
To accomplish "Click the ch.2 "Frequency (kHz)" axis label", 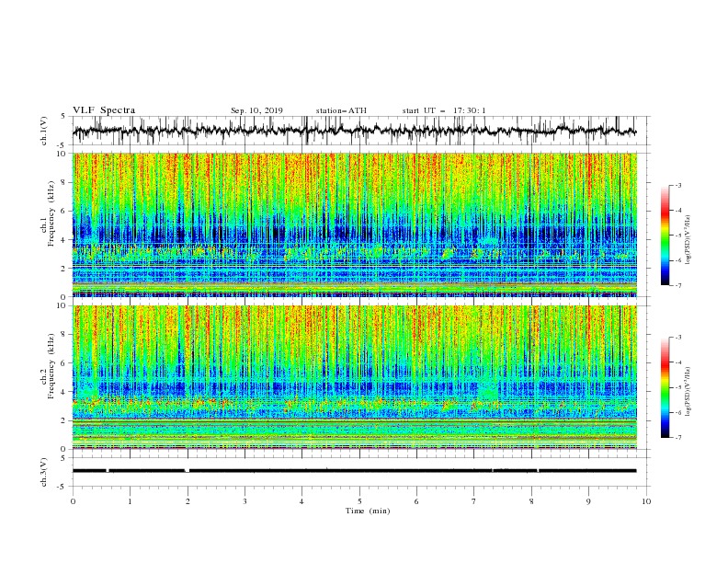I will click(x=51, y=366).
